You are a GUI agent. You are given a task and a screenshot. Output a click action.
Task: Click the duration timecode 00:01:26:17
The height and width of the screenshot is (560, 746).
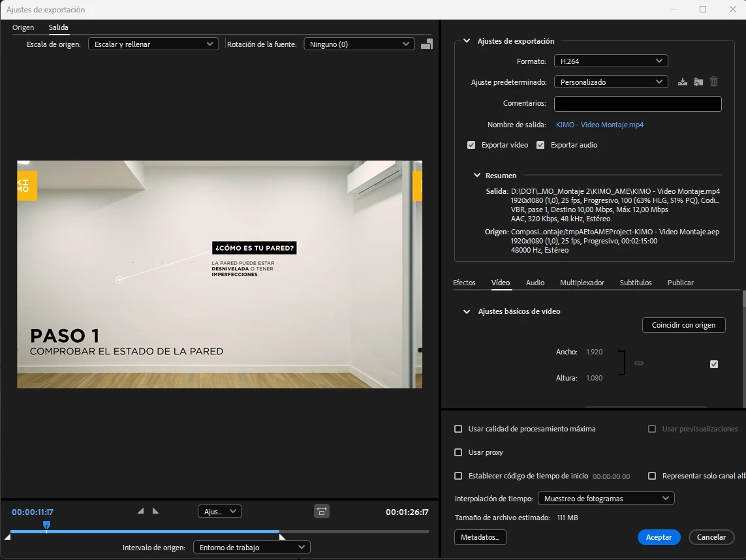[407, 512]
